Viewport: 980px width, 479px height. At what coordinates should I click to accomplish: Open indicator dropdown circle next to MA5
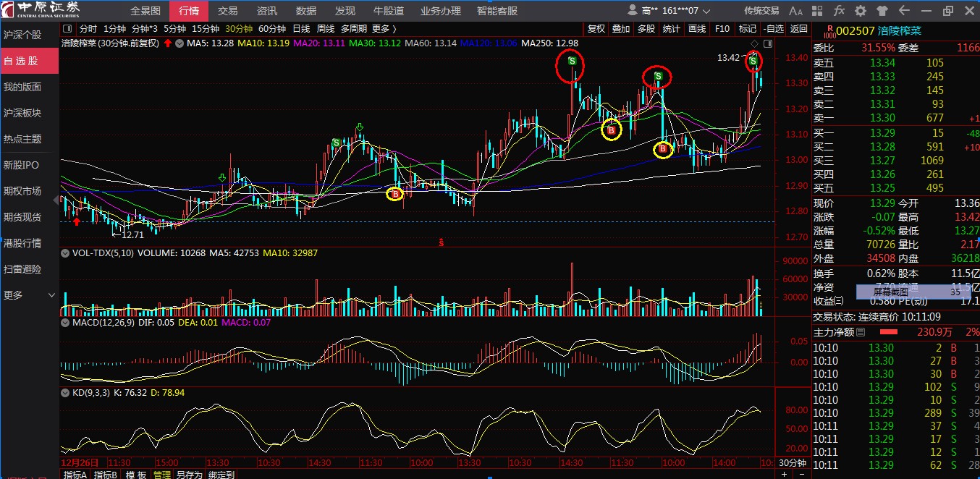point(180,43)
